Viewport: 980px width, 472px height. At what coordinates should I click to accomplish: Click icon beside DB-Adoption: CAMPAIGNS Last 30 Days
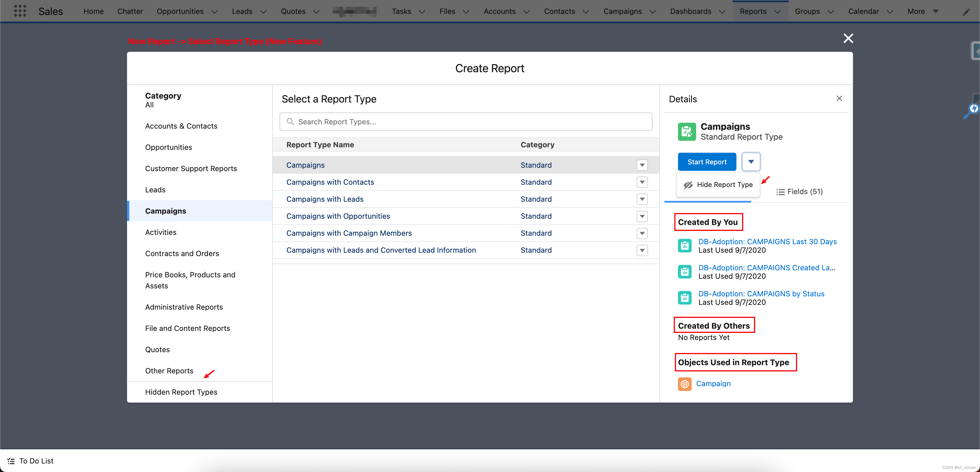click(x=685, y=246)
